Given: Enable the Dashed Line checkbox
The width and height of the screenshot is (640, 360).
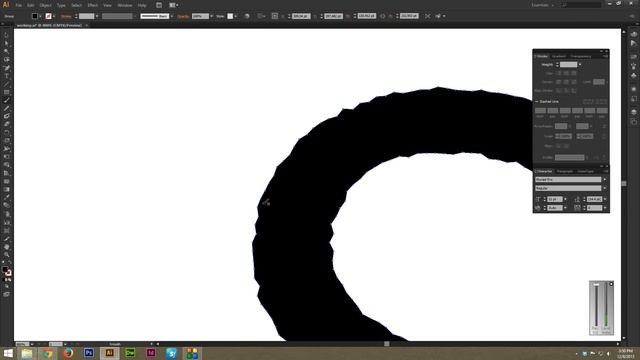Looking at the screenshot, I should click(x=537, y=102).
